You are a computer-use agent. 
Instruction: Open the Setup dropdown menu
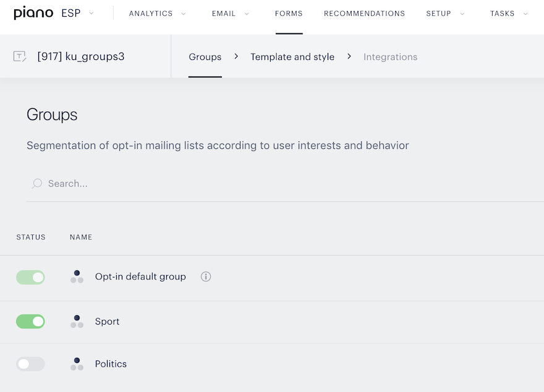tap(445, 14)
